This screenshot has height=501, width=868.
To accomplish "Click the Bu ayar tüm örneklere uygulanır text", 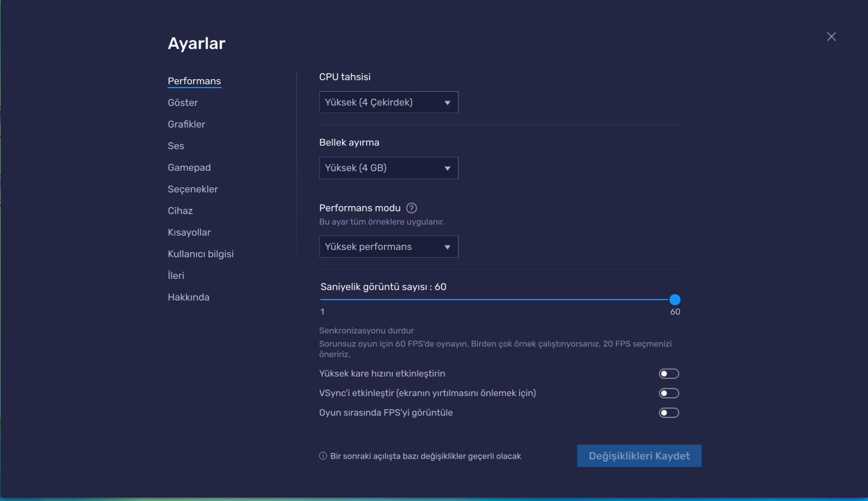I will (382, 221).
